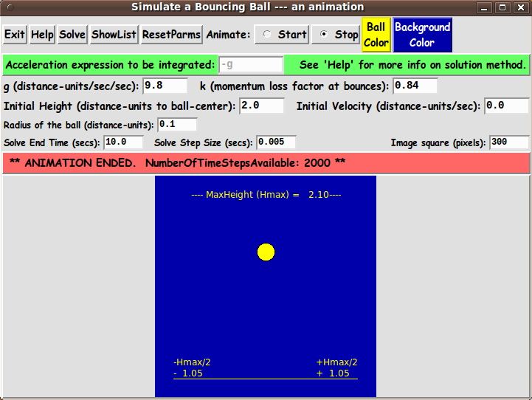The height and width of the screenshot is (400, 532).
Task: Click the disabled acceleration expression field
Action: point(251,64)
